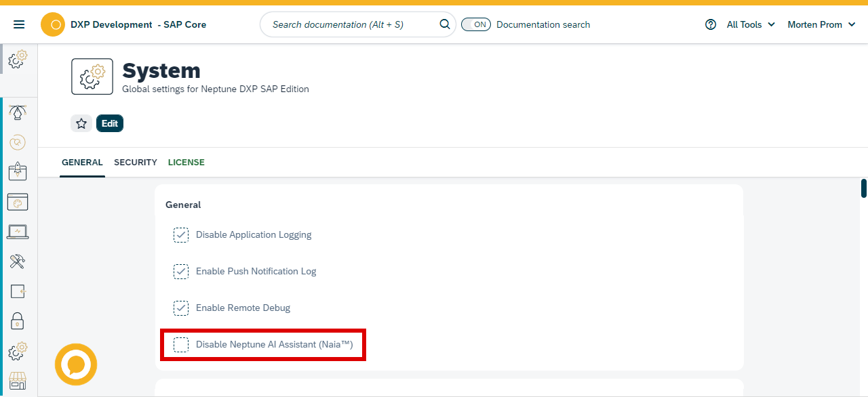Image resolution: width=868 pixels, height=397 pixels.
Task: Click the Global settings subtitle text
Action: tap(216, 89)
